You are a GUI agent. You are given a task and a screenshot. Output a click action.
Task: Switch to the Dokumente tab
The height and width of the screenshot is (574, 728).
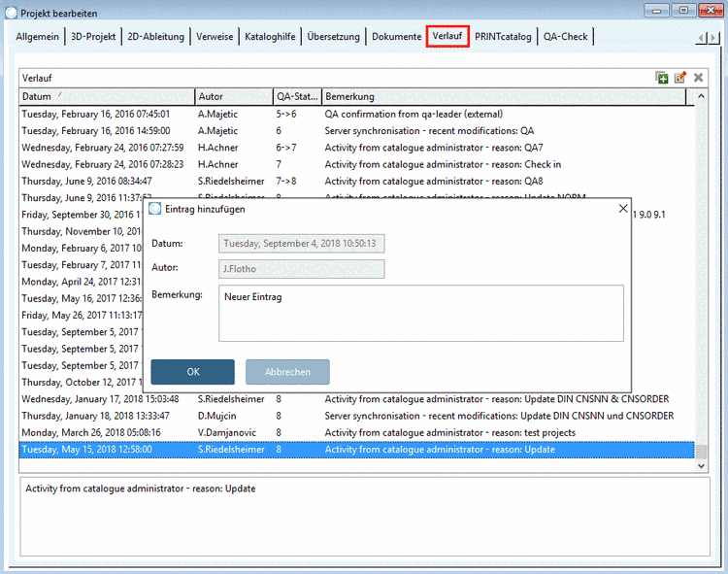coord(396,36)
